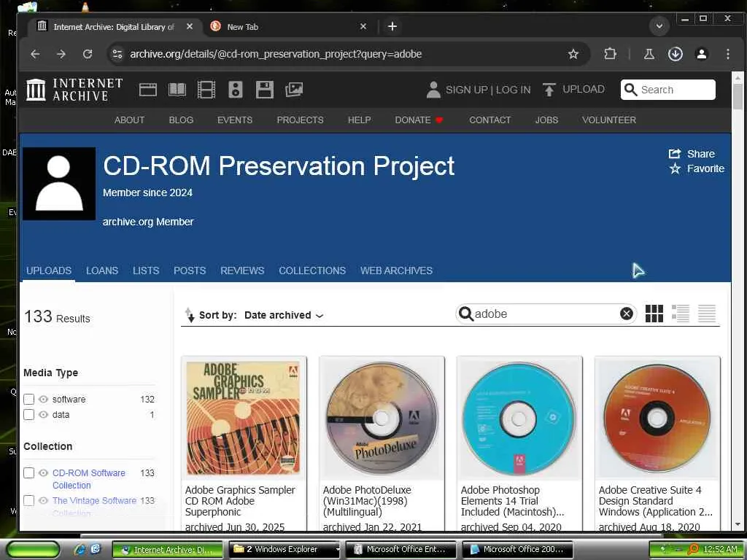Clear the adobe search query
Screen dimensions: 747x560
pos(627,314)
